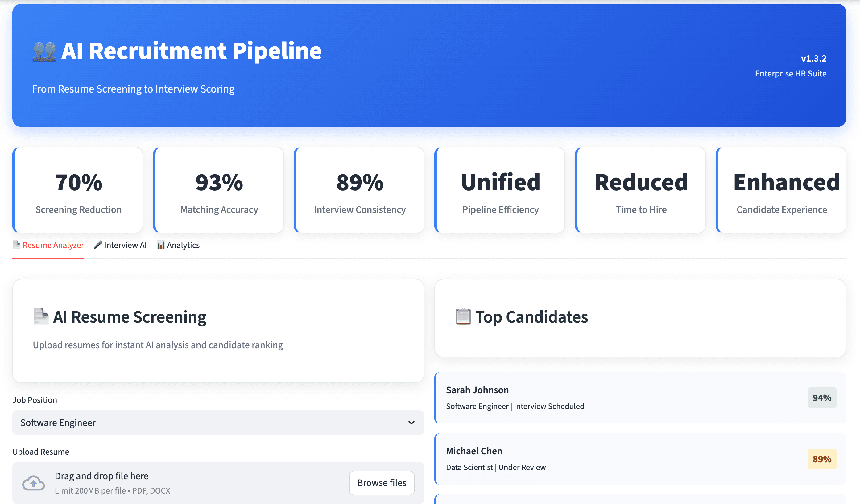Click the clipboard icon beside Top Candidates

(463, 316)
